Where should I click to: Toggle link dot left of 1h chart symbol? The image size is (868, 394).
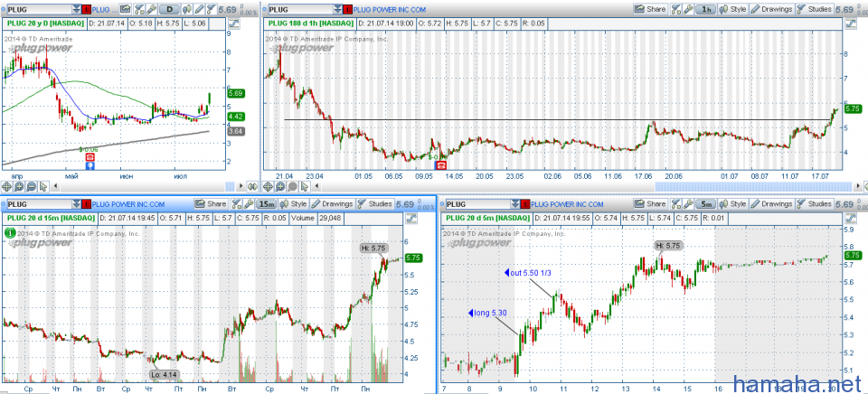tap(265, 9)
